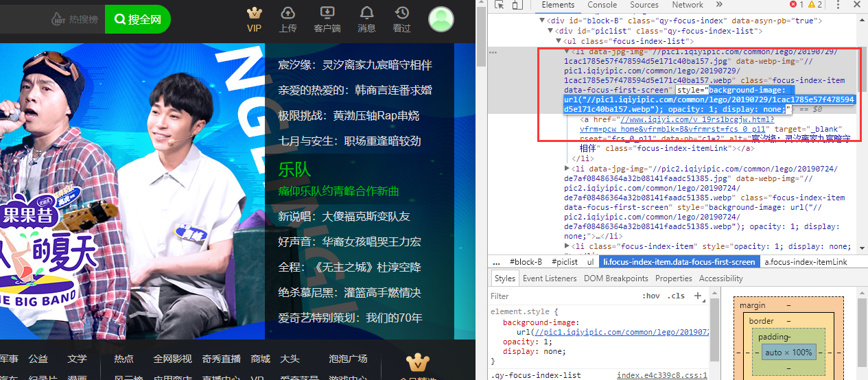The height and width of the screenshot is (380, 868).
Task: Open the highlighted 痛仰乐队约青峰合作新曲 item
Action: 338,191
